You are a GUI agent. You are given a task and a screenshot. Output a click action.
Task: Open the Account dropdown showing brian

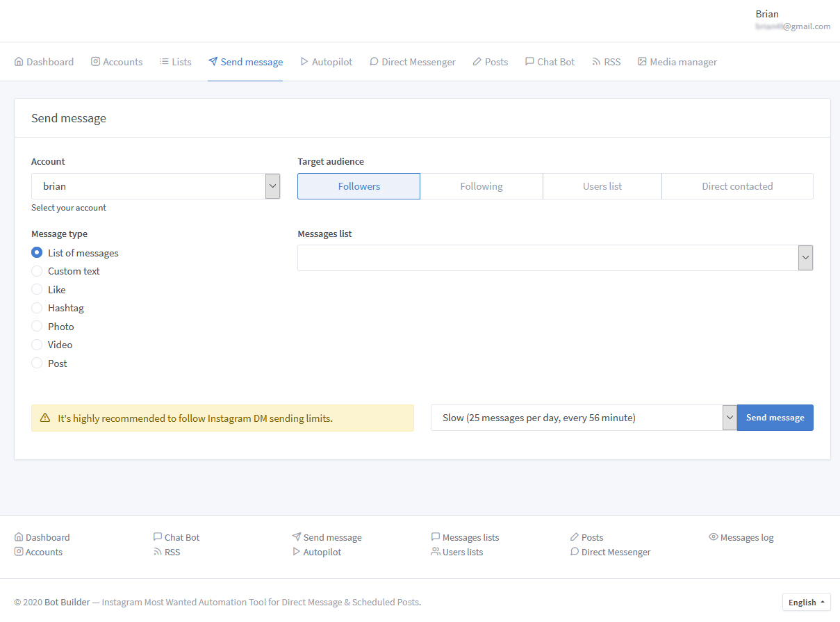(156, 186)
